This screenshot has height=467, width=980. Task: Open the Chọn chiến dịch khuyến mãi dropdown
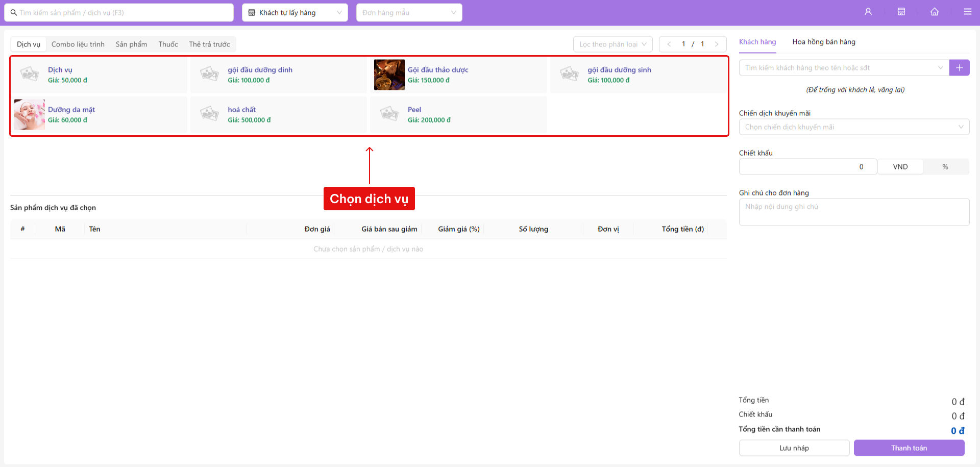click(854, 127)
